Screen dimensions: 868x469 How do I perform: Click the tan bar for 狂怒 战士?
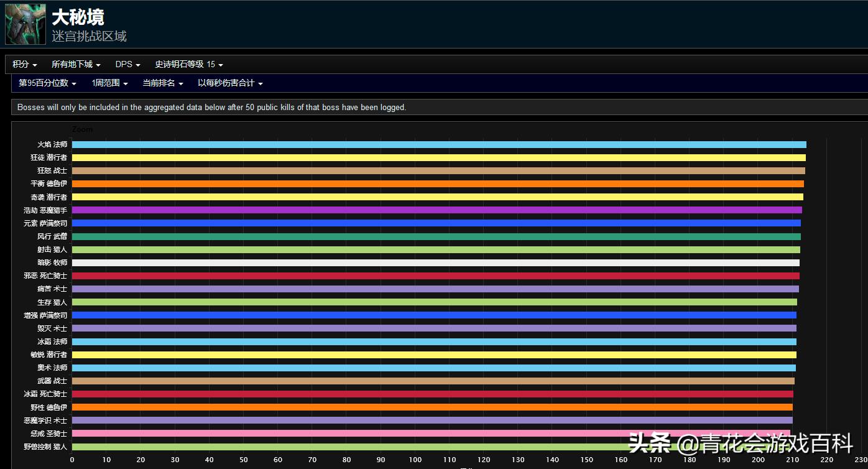pos(438,170)
